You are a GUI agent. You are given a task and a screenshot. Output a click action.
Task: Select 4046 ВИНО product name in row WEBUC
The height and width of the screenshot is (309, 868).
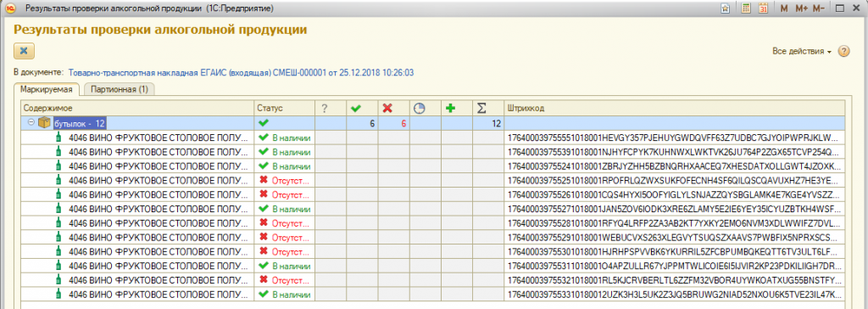159,237
